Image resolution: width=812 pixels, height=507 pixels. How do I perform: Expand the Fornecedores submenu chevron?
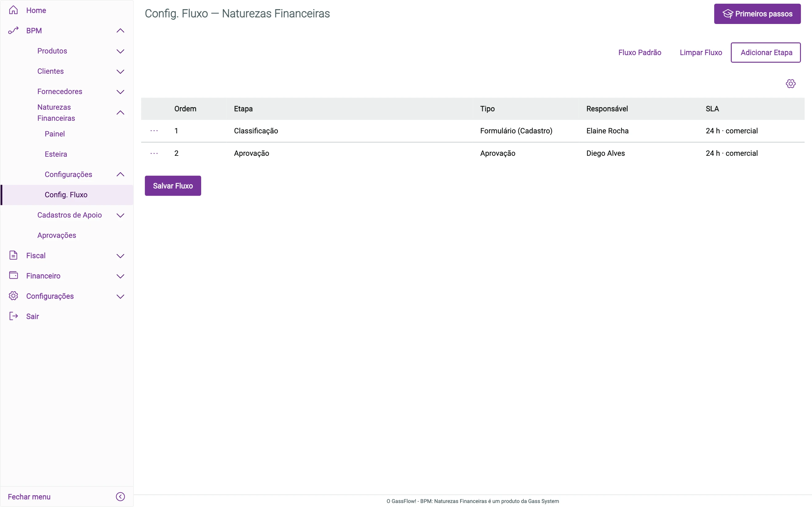point(121,92)
